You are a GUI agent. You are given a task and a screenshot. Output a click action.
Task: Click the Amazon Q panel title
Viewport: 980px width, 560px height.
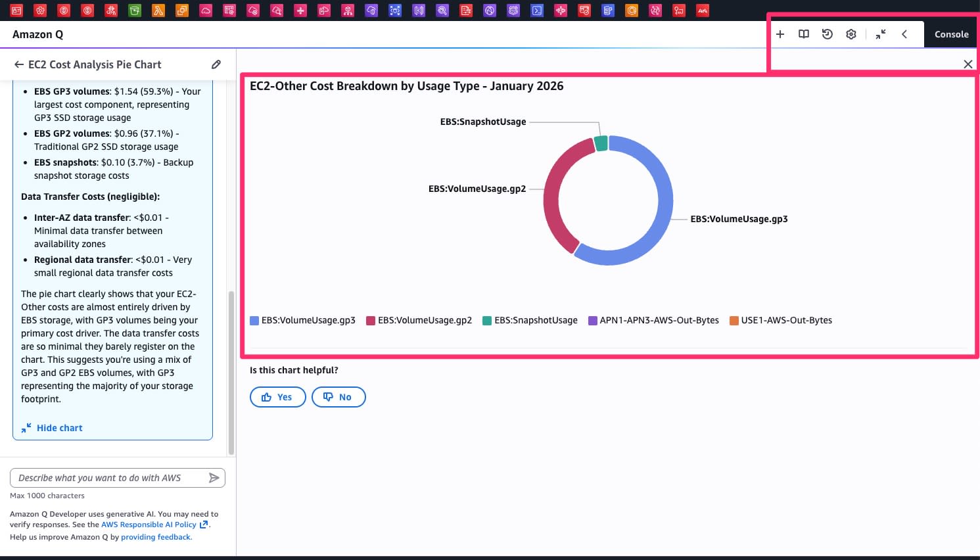38,34
